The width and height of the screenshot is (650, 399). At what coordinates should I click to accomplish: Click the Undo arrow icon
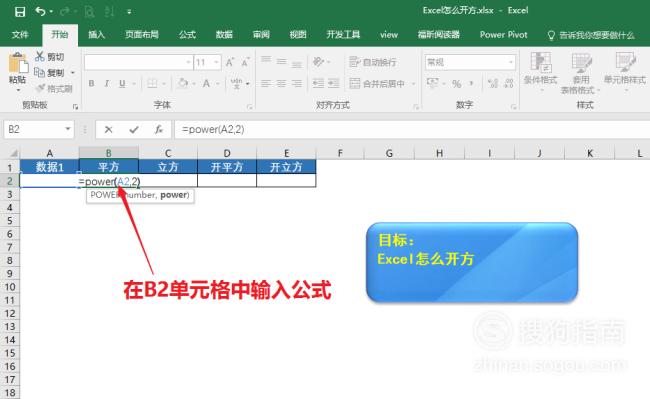pos(40,11)
